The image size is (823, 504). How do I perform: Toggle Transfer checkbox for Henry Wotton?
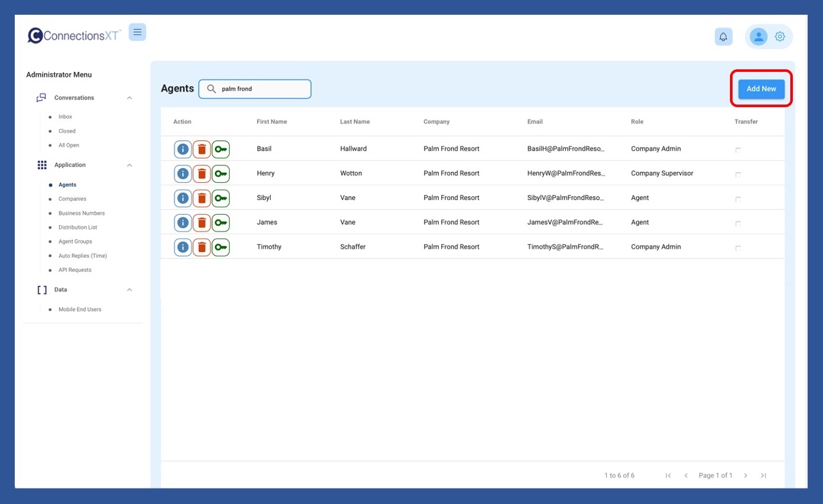point(738,174)
